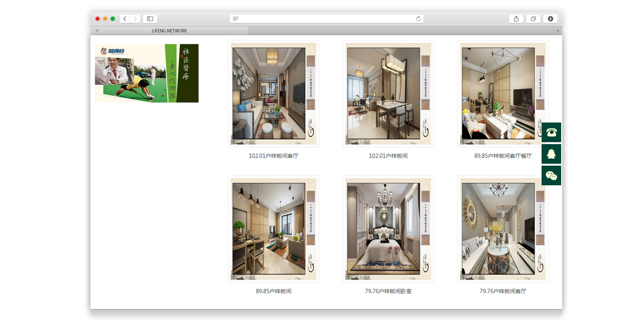644x330 pixels.
Task: Open the WeChat contact icon
Action: (551, 176)
